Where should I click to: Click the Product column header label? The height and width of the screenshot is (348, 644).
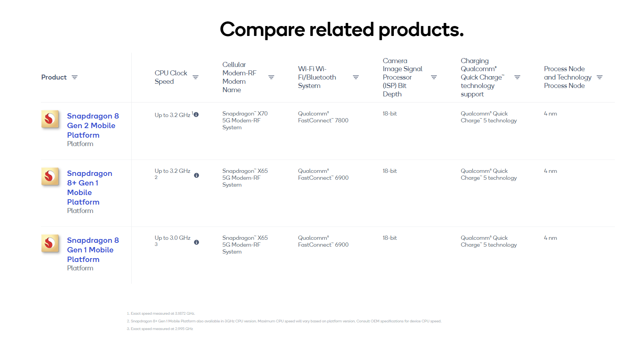[x=54, y=77]
